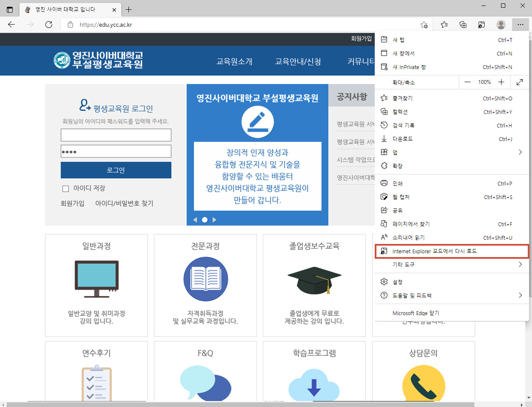Open 교육원소개 navigation menu
The image size is (532, 407).
(234, 61)
